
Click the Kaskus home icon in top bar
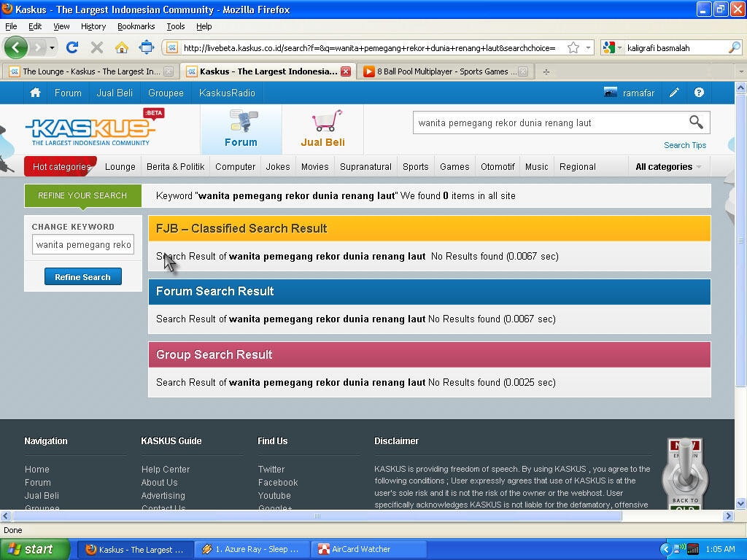tap(35, 93)
